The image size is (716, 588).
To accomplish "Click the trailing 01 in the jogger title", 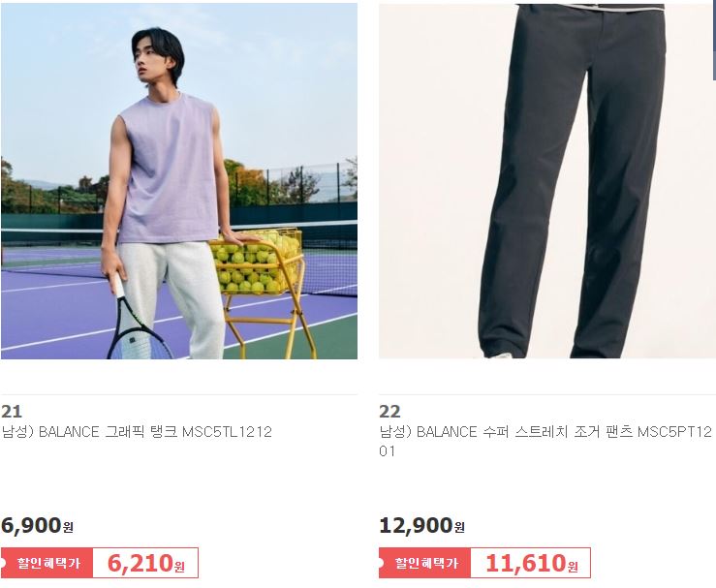I will point(388,451).
